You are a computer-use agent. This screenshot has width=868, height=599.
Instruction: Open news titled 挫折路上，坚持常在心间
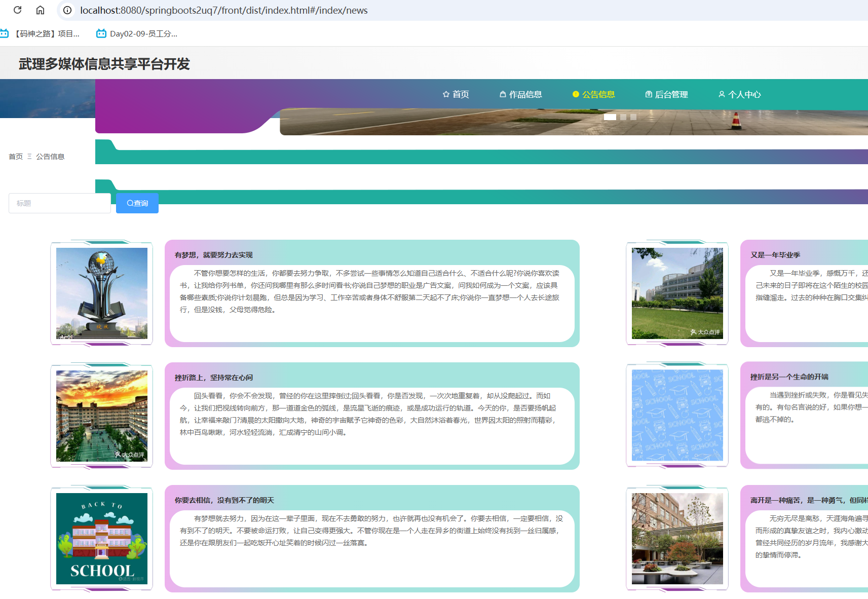click(x=214, y=378)
